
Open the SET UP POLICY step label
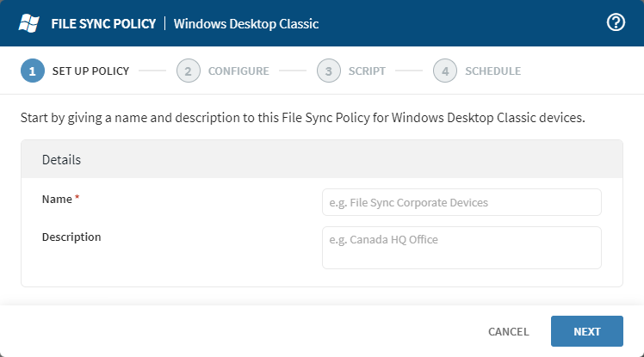pos(90,71)
